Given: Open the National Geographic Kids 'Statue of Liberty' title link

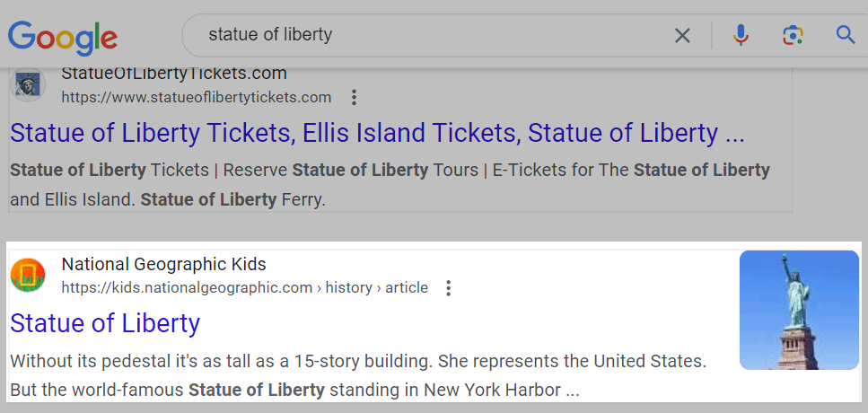Looking at the screenshot, I should click(x=105, y=323).
